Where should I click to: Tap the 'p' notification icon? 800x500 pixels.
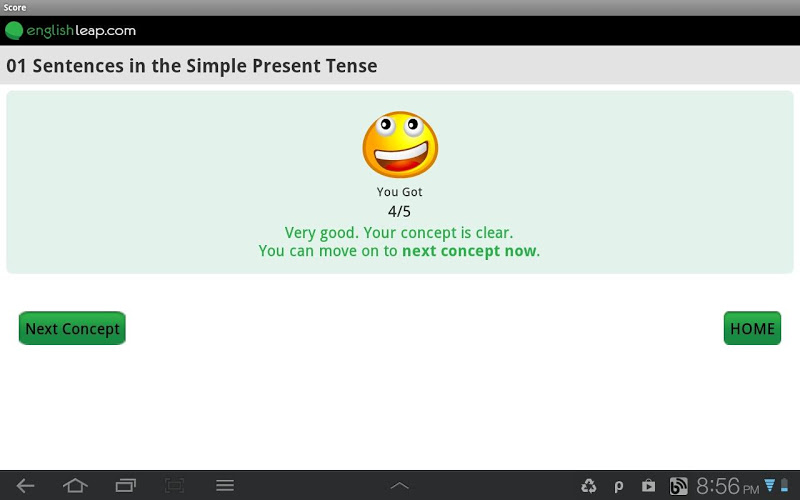tap(618, 486)
